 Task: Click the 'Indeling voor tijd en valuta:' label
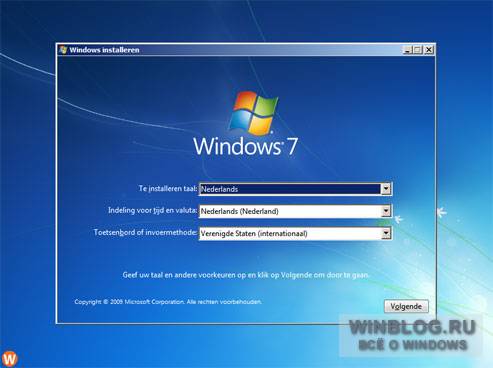click(152, 210)
